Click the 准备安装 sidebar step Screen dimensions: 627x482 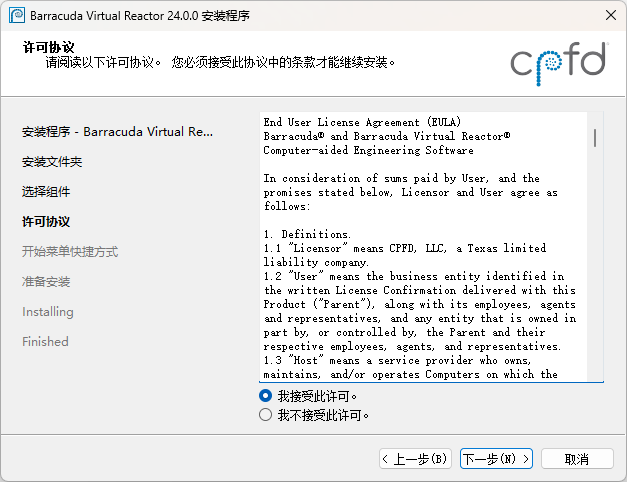pos(46,282)
